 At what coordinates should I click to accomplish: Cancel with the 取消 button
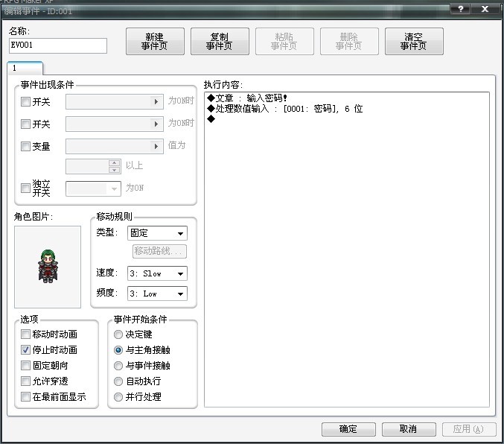click(x=409, y=429)
